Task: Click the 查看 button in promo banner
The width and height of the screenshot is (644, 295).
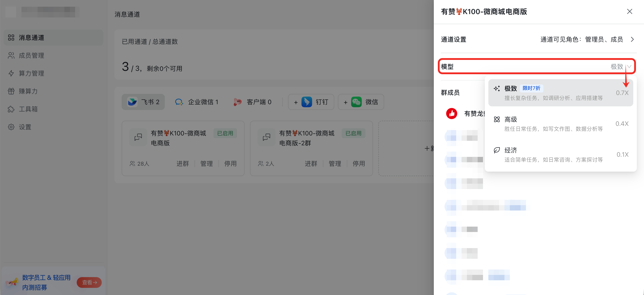Action: click(x=89, y=282)
